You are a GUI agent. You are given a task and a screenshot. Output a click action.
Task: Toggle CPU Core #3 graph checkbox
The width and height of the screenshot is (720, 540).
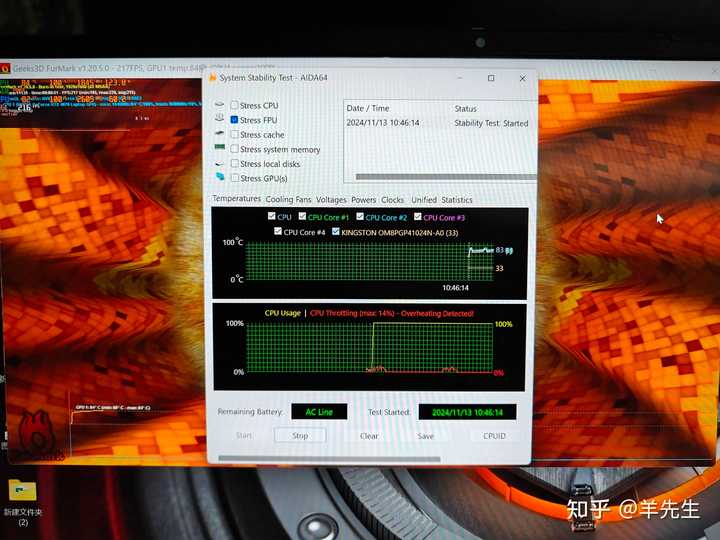point(417,216)
